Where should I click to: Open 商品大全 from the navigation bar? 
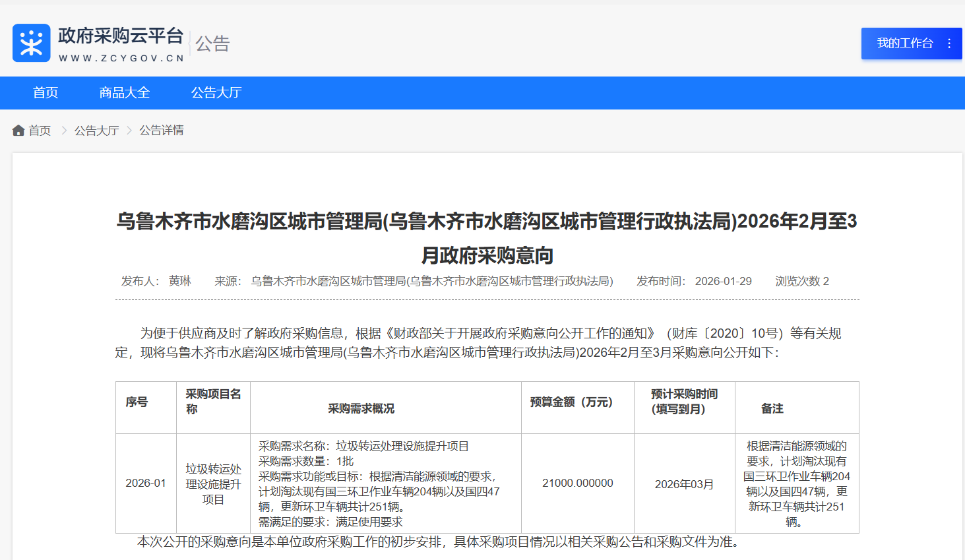pyautogui.click(x=124, y=92)
